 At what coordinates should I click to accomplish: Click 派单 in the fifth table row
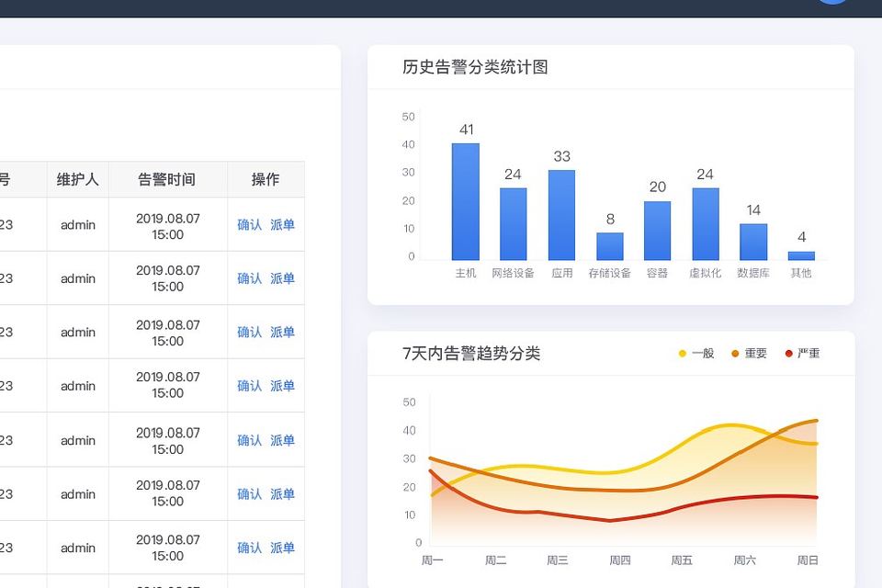282,440
